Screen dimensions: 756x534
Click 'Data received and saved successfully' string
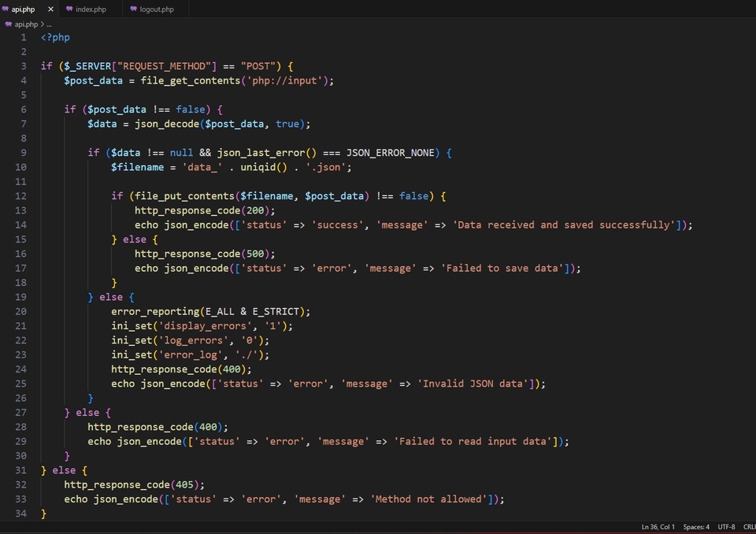pyautogui.click(x=564, y=224)
